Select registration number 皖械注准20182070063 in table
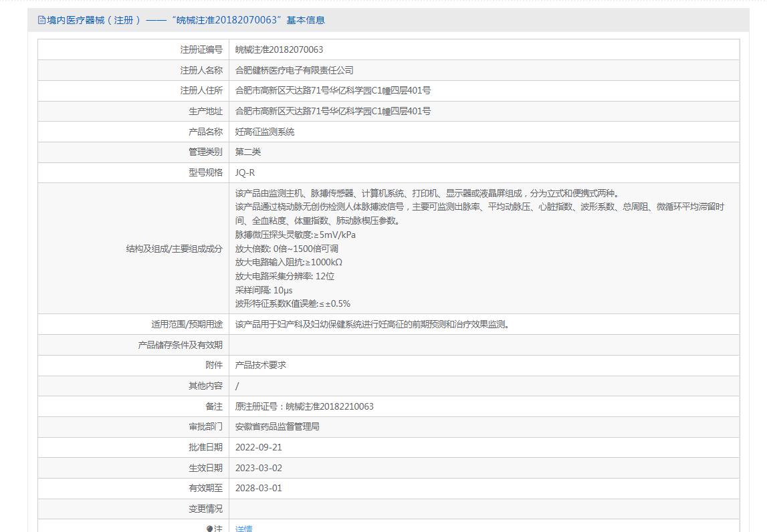The height and width of the screenshot is (532, 767). (279, 49)
